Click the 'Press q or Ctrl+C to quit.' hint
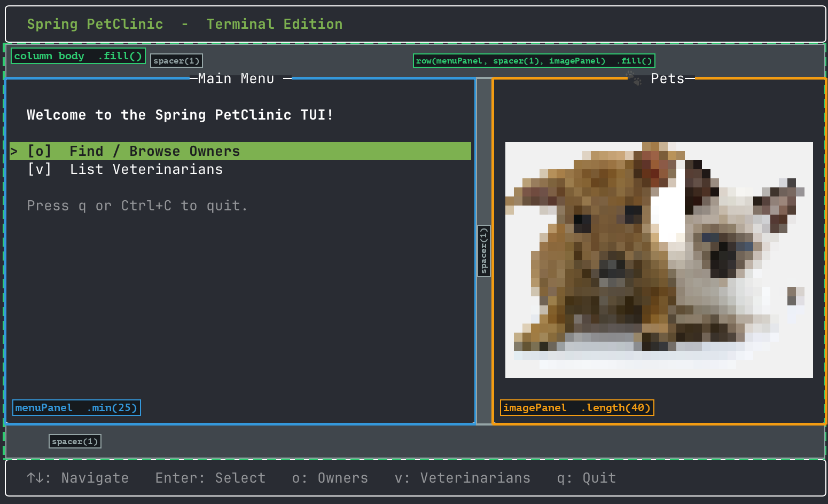 [x=138, y=206]
